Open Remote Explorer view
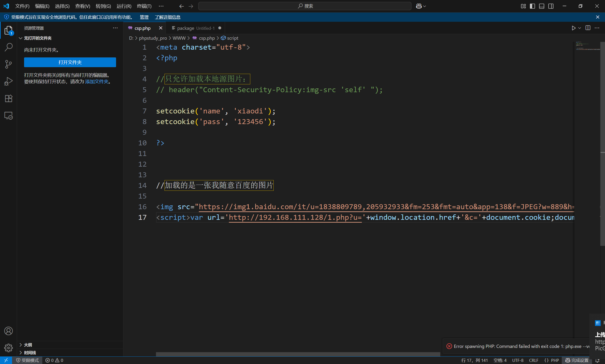The height and width of the screenshot is (364, 605). 9,116
